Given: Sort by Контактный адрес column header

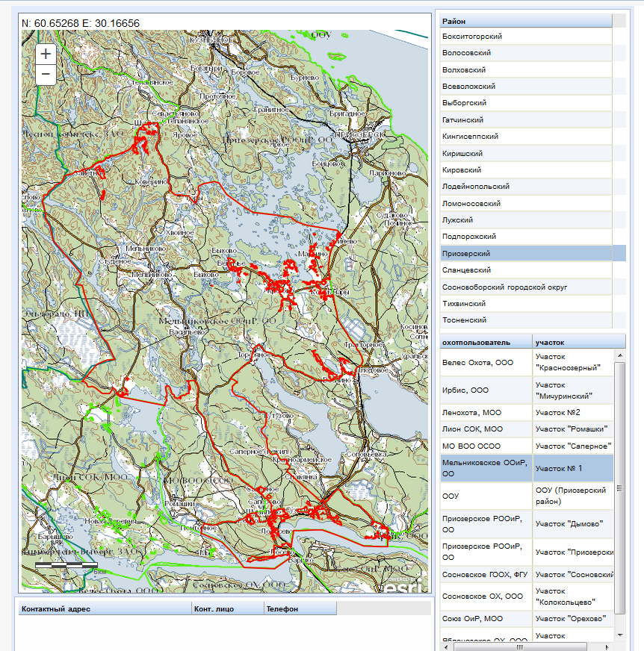Looking at the screenshot, I should 105,608.
